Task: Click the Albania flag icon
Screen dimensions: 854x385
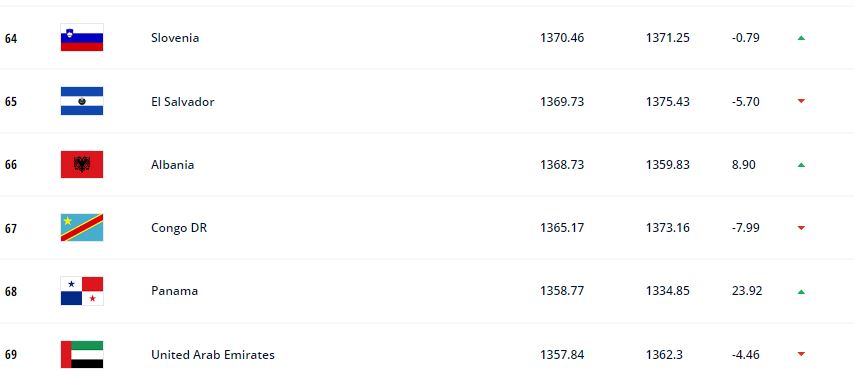Action: [82, 164]
